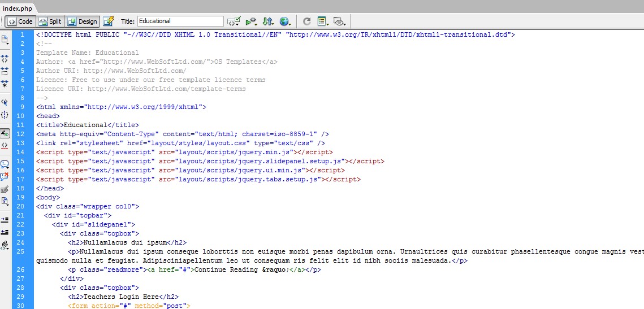The image size is (644, 309).
Task: Select the index.php document tab
Action: [x=18, y=8]
